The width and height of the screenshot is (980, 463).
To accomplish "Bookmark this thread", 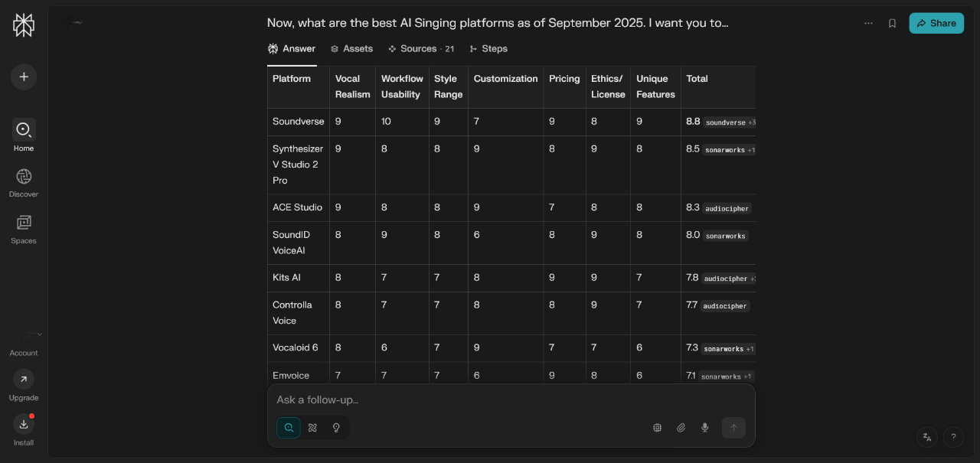I will 892,23.
